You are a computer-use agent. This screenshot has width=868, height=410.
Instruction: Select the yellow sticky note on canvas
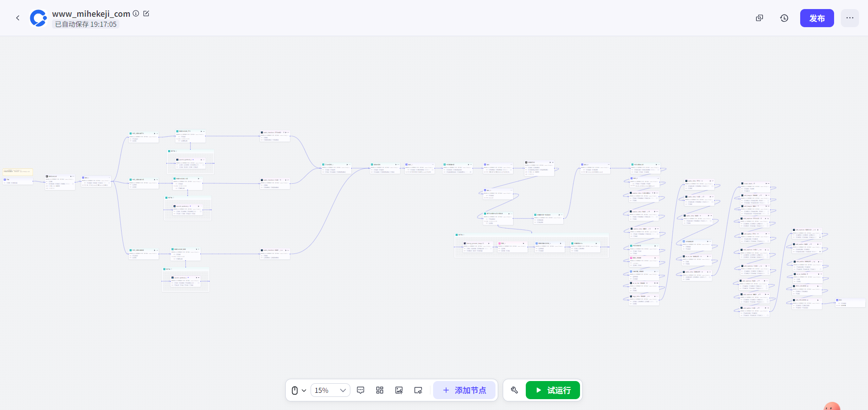18,172
